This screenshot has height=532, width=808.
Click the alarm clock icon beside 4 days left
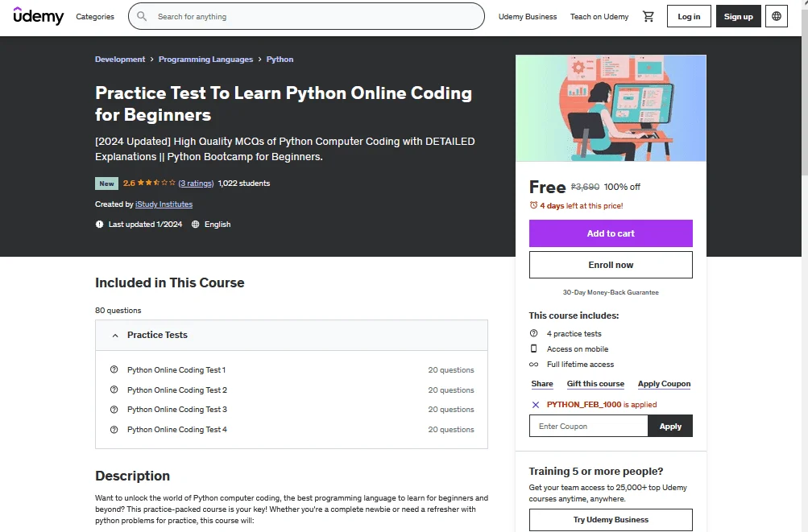[533, 205]
